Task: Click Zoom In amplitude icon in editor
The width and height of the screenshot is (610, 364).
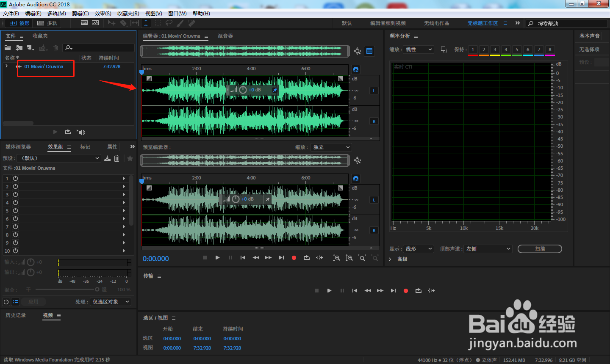Action: coord(336,258)
